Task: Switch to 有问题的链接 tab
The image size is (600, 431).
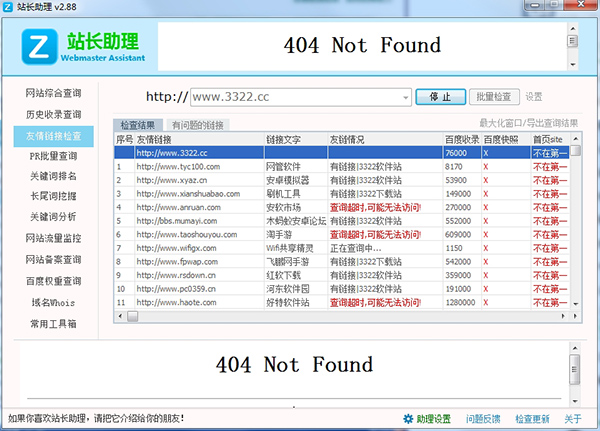Action: click(198, 125)
